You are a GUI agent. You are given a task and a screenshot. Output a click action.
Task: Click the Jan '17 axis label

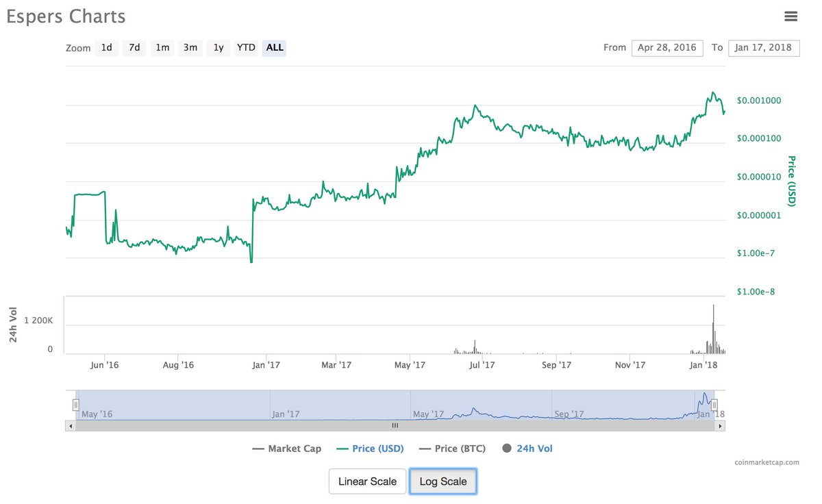coord(266,366)
